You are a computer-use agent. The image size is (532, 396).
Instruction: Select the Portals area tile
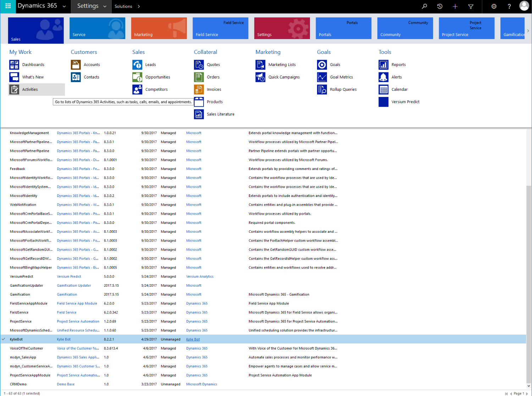tap(343, 28)
